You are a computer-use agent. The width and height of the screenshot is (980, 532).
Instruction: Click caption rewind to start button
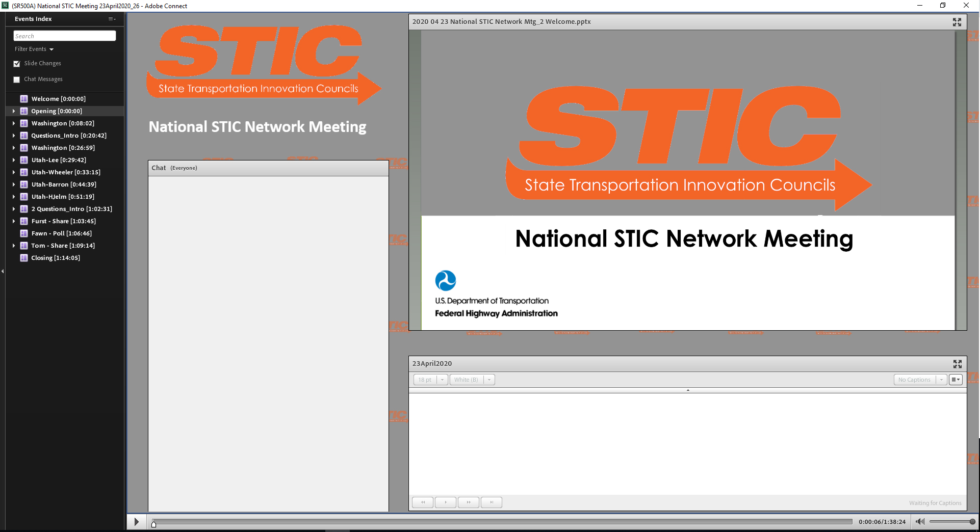(x=423, y=502)
